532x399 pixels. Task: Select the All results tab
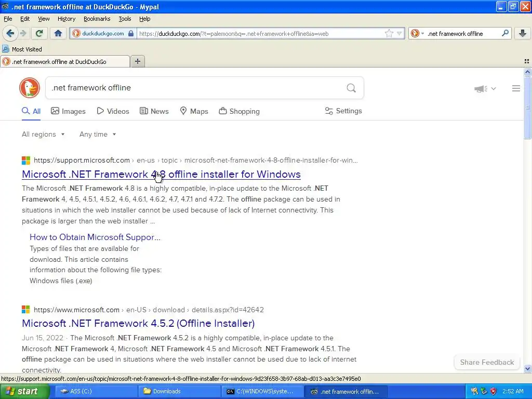point(31,111)
